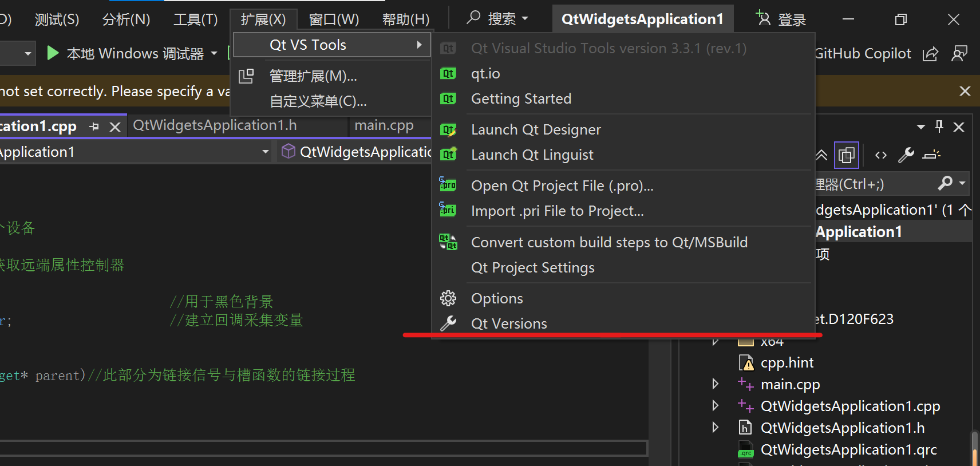
Task: Toggle Show All Files in Solution Explorer
Action: (x=847, y=155)
